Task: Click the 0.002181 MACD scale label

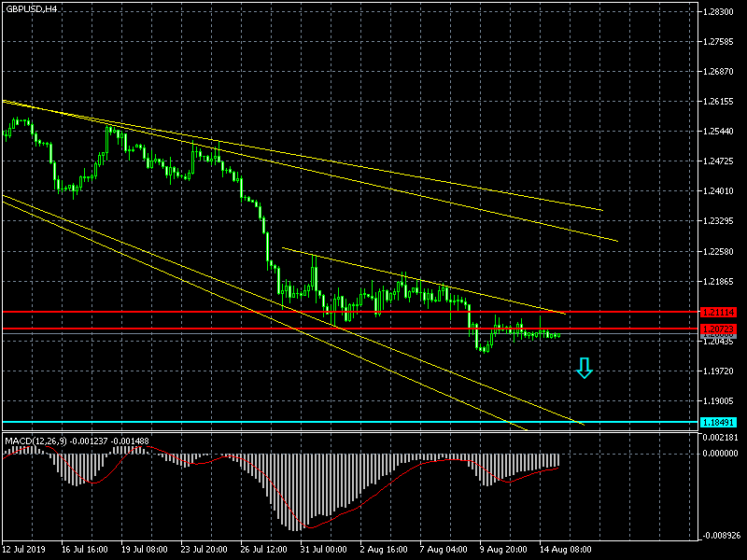Action: pos(720,437)
